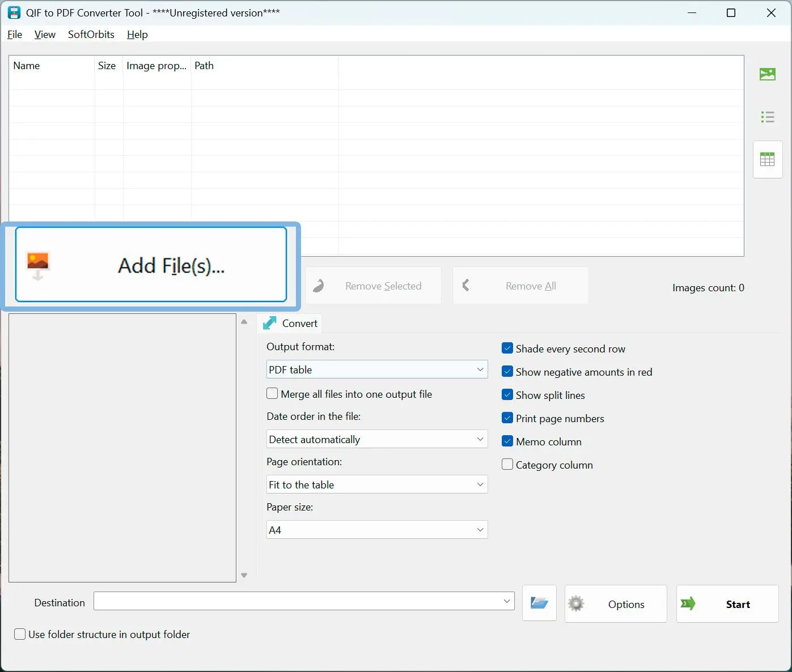Click the empty preview pane

click(x=122, y=448)
